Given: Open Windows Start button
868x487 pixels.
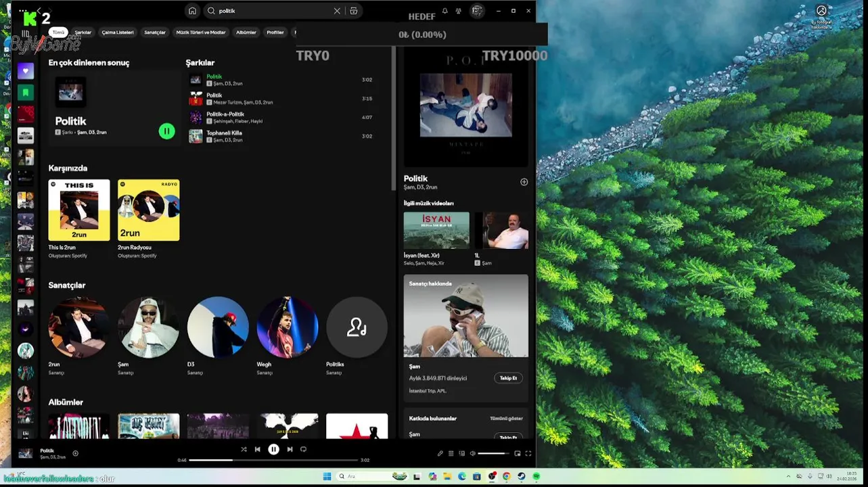Looking at the screenshot, I should coord(327,476).
